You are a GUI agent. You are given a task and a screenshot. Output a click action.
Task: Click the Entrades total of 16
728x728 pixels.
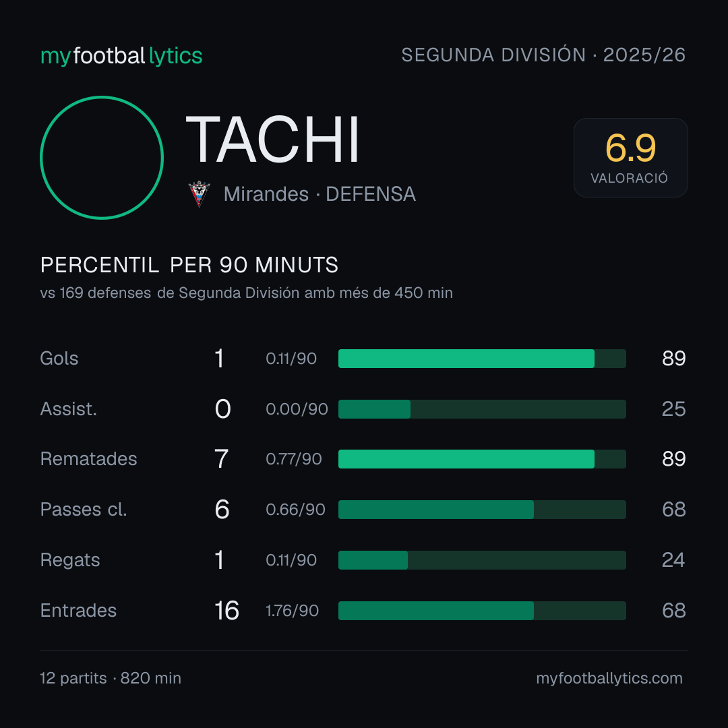(x=226, y=611)
